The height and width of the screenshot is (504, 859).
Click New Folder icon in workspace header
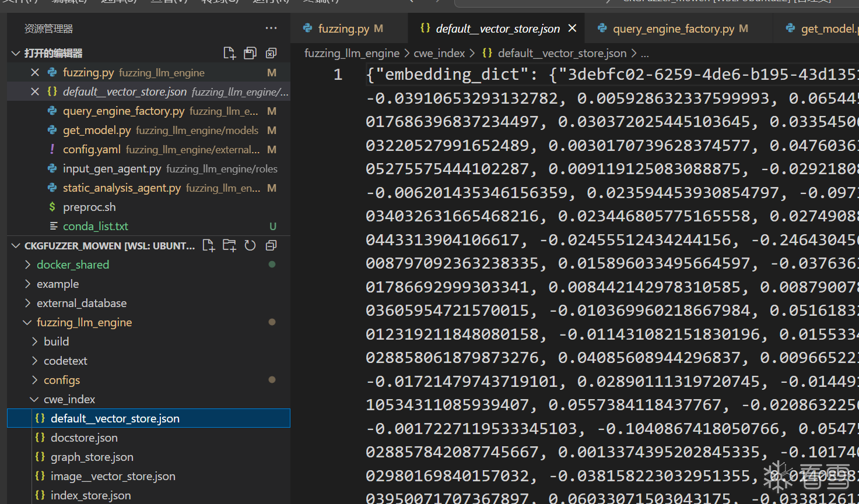[x=229, y=245]
